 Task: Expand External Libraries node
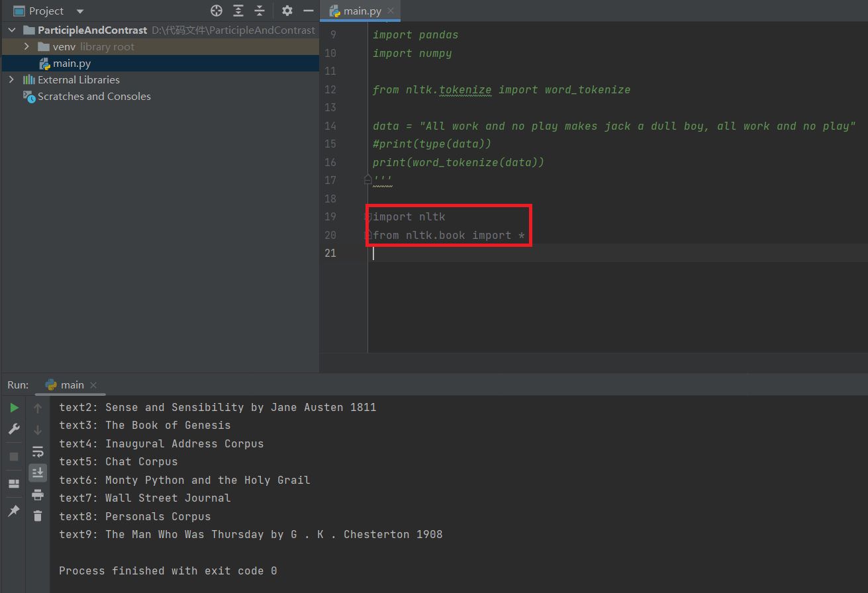coord(11,79)
